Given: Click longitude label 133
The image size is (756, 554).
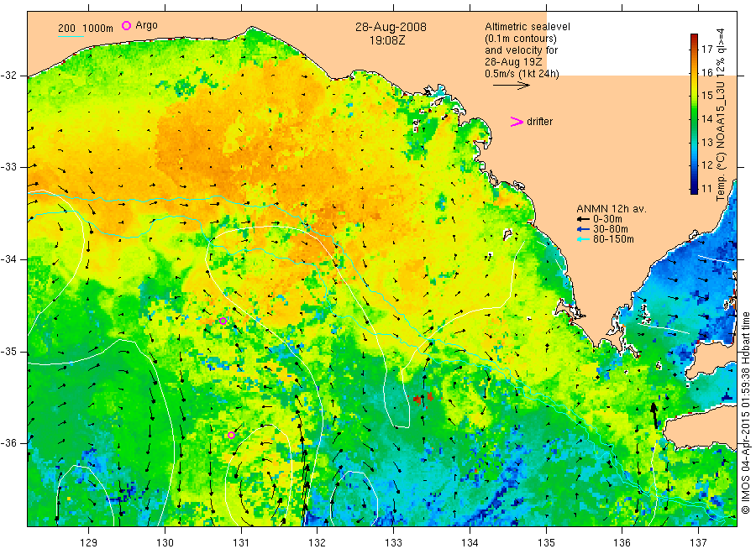Looking at the screenshot, I should 393,543.
